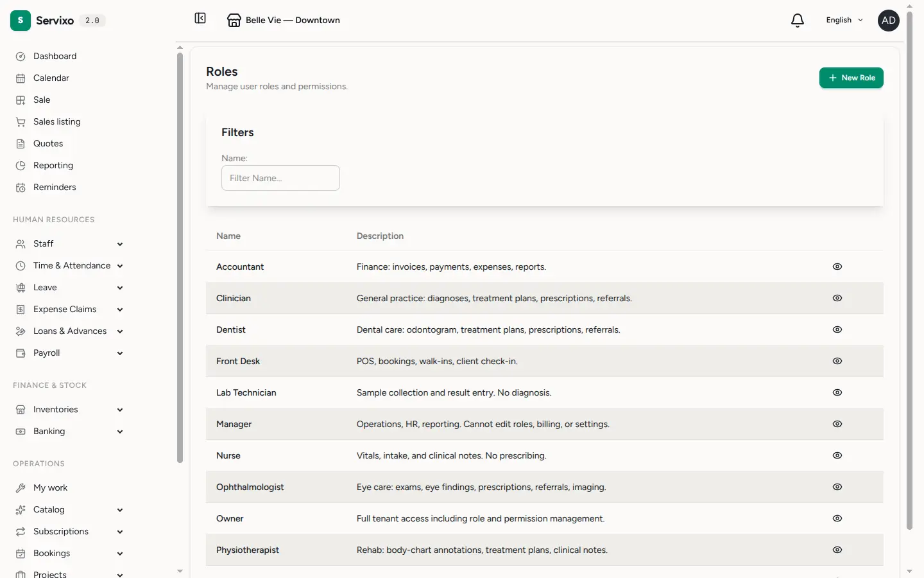Screen dimensions: 924x578
Task: Click the Quotes document icon
Action: coord(21,144)
